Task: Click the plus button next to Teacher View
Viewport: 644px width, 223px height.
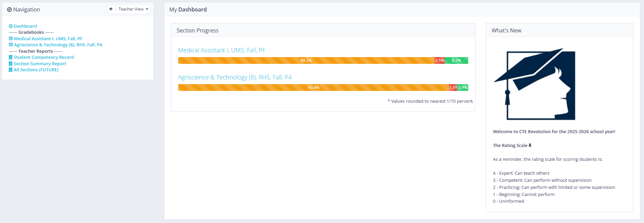Action: click(x=111, y=9)
